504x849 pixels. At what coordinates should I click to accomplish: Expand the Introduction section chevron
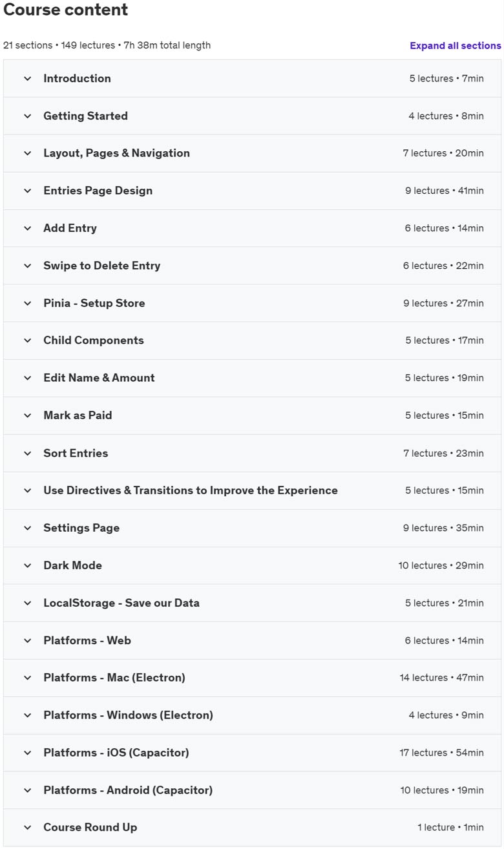click(x=27, y=79)
